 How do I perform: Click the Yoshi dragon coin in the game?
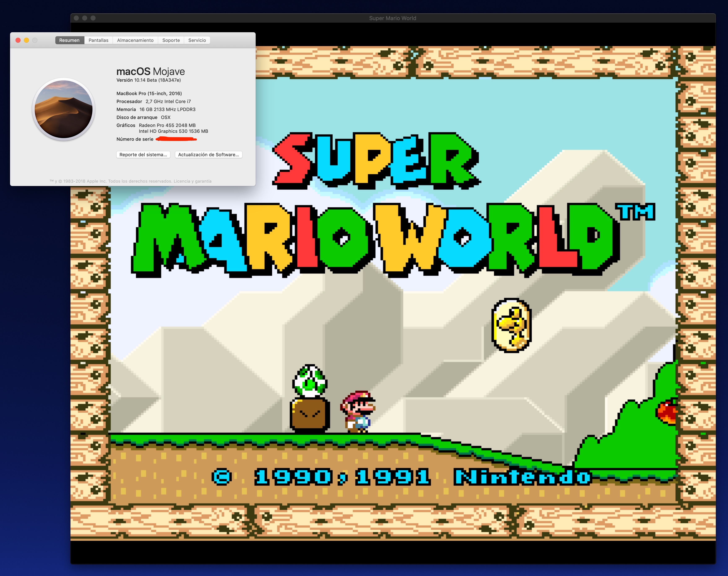click(x=511, y=325)
